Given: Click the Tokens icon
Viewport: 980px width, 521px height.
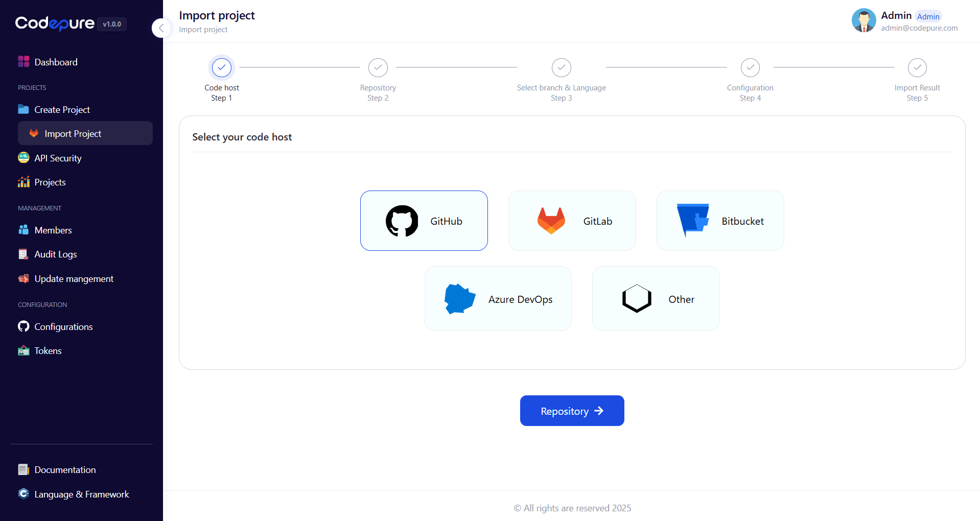Looking at the screenshot, I should pos(24,350).
